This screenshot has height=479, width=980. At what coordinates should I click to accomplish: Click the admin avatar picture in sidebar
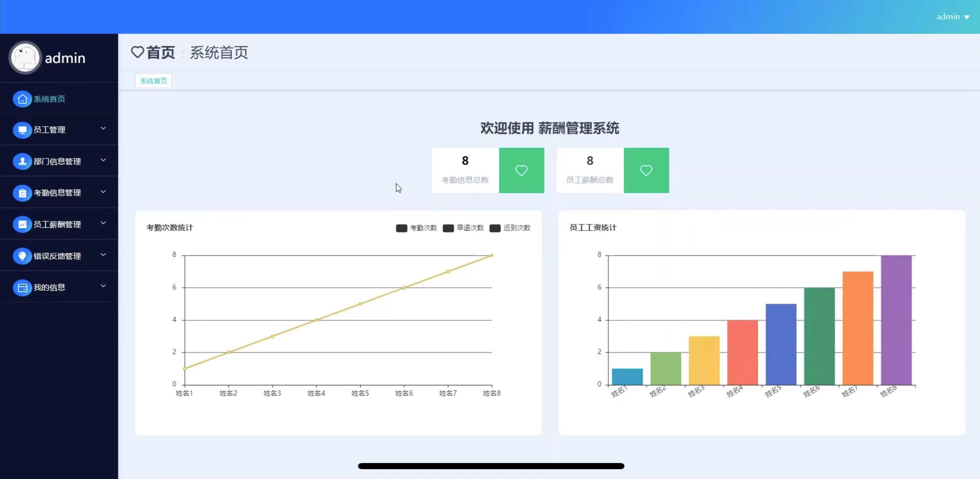point(25,58)
